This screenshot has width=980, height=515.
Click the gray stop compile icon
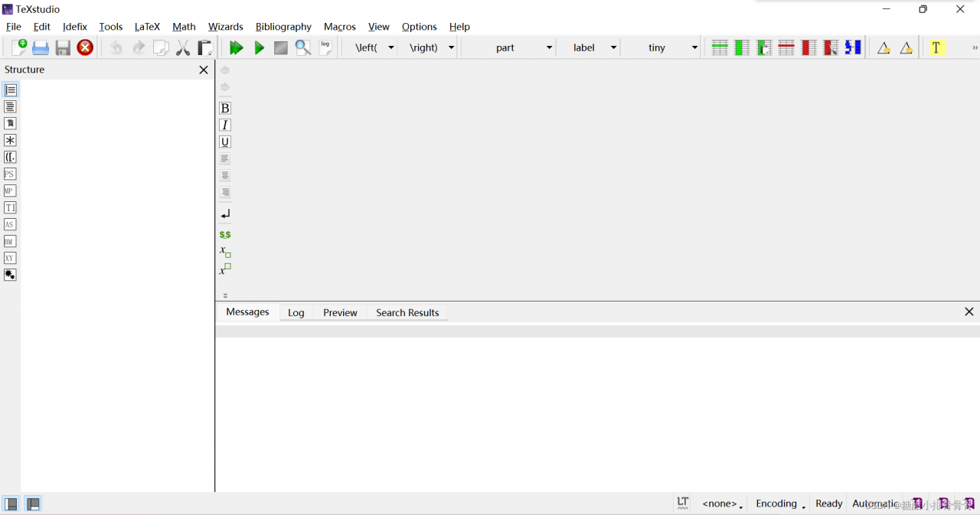(281, 47)
